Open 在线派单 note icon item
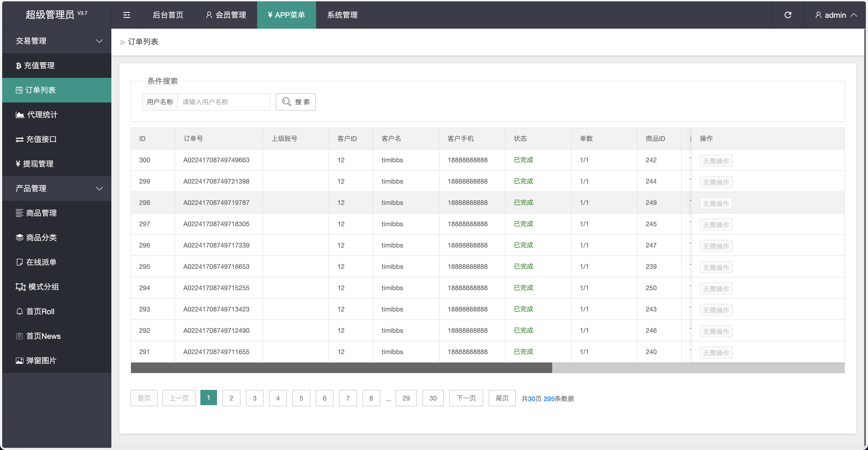Screen dimensions: 868x450 coord(36,262)
